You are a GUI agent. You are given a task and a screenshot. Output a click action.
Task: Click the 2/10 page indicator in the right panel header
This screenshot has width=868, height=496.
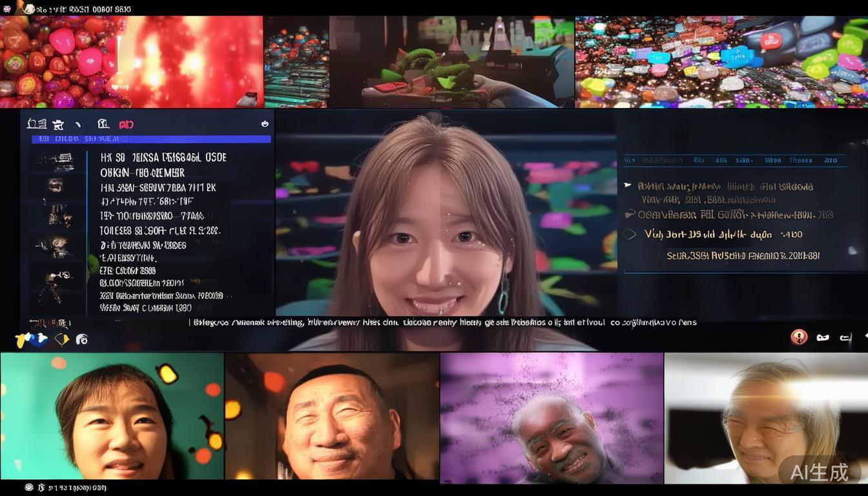(831, 160)
